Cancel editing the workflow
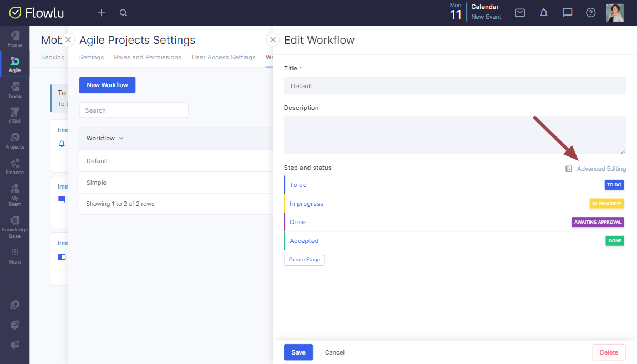The width and height of the screenshot is (637, 364). tap(335, 352)
